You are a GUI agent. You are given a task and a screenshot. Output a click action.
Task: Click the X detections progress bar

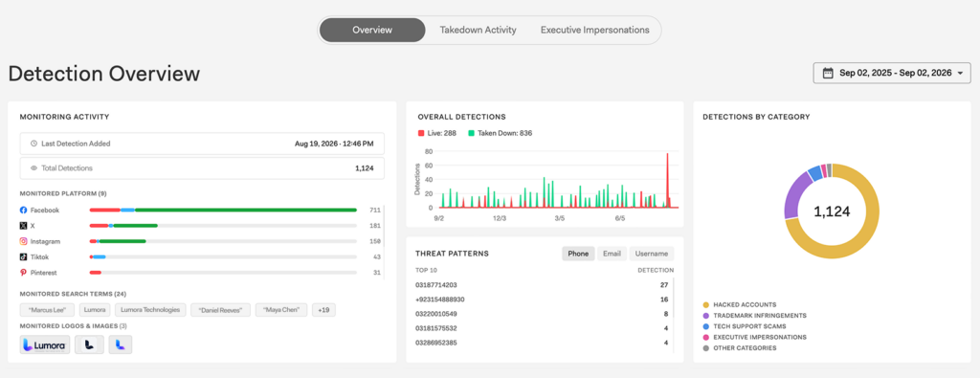[x=223, y=226]
